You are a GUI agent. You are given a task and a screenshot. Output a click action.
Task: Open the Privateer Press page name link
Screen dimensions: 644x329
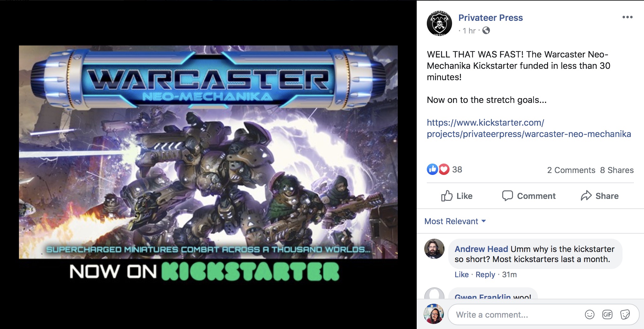(490, 18)
